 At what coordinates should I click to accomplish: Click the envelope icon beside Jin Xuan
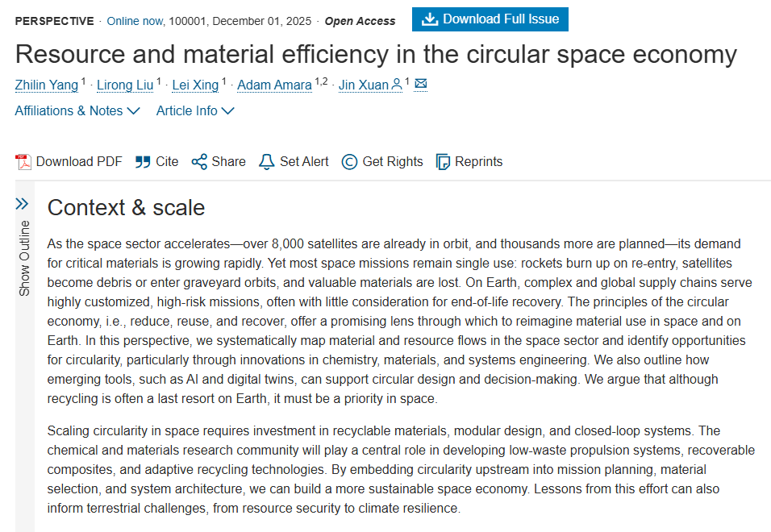point(421,84)
